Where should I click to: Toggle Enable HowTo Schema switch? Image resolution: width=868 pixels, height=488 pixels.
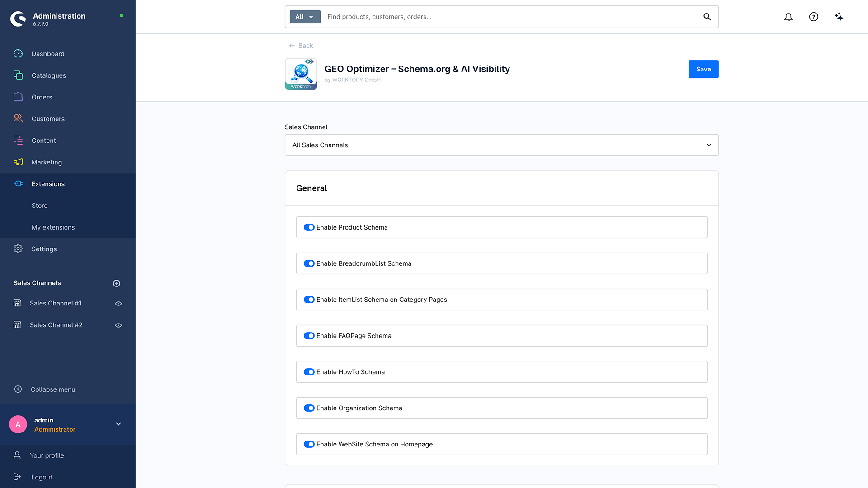point(309,372)
